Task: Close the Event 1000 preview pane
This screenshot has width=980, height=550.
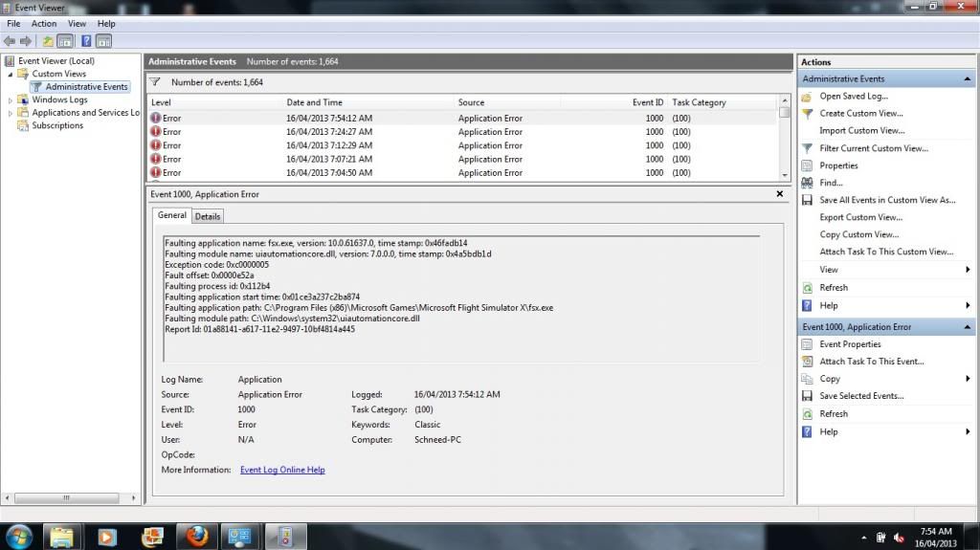Action: 780,194
